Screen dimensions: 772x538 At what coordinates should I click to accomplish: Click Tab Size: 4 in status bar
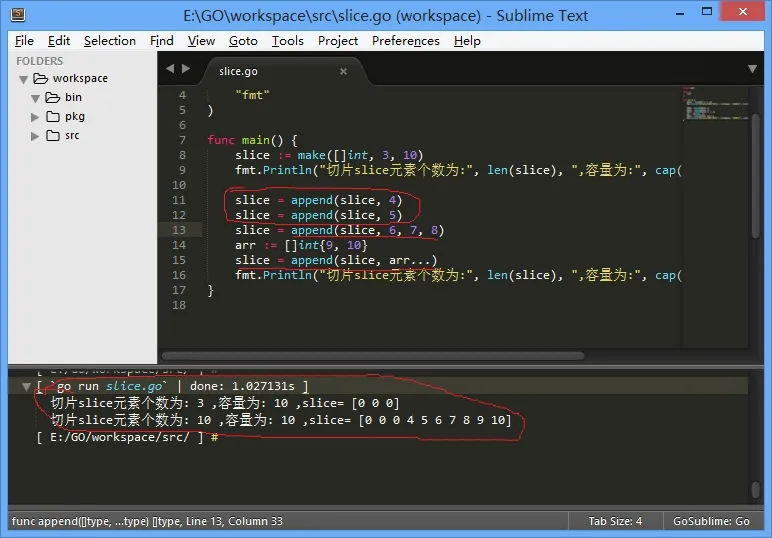tap(615, 521)
